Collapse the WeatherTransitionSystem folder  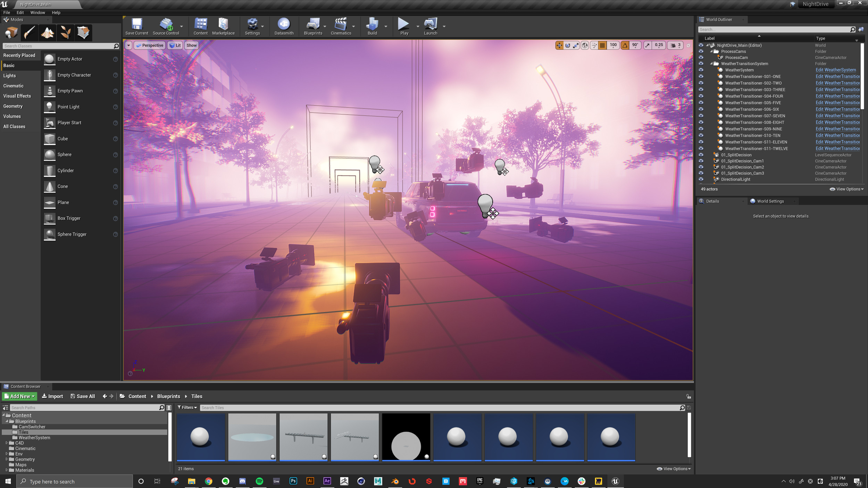(x=711, y=64)
